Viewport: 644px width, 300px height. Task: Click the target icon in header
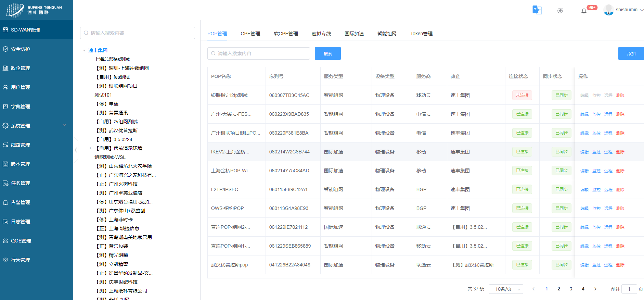560,11
